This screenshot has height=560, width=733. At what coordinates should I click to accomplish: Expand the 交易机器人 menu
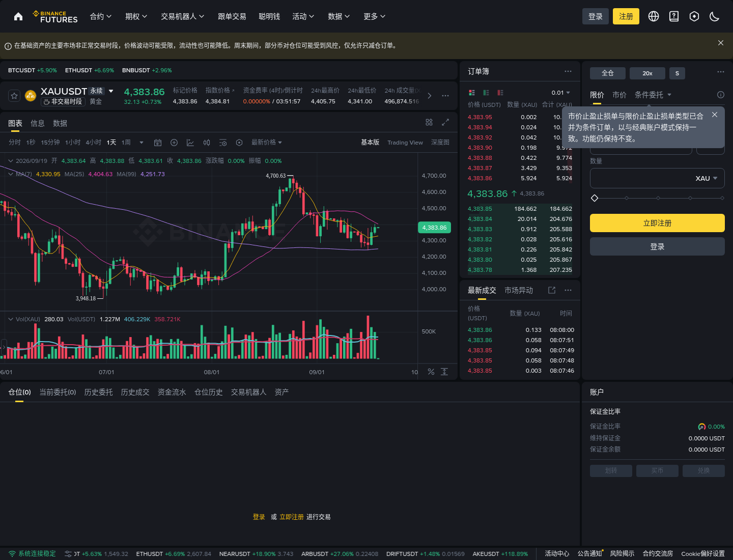pos(183,16)
